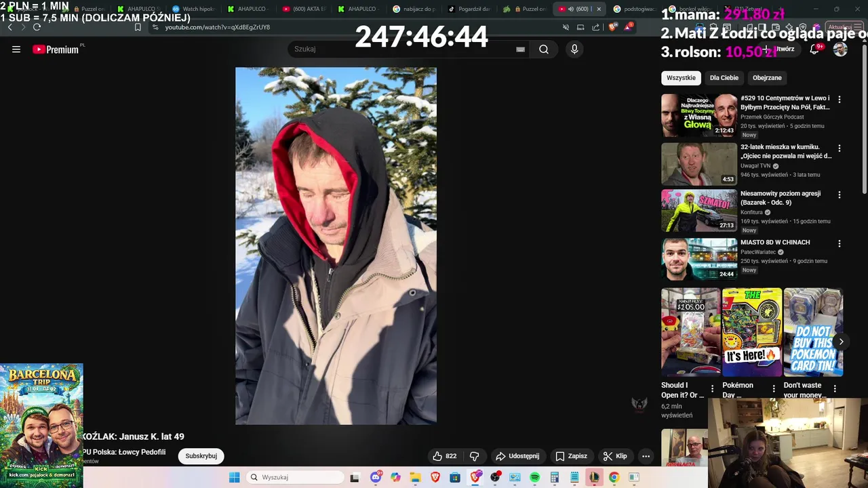The width and height of the screenshot is (868, 488).
Task: Click the YouTube search magnifier button
Action: [x=544, y=49]
